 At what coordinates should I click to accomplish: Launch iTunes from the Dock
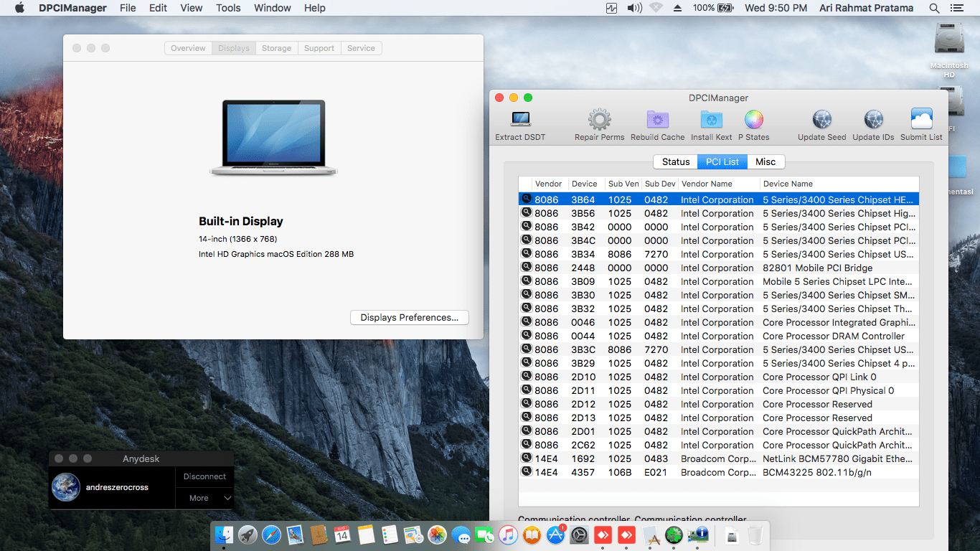click(x=508, y=534)
